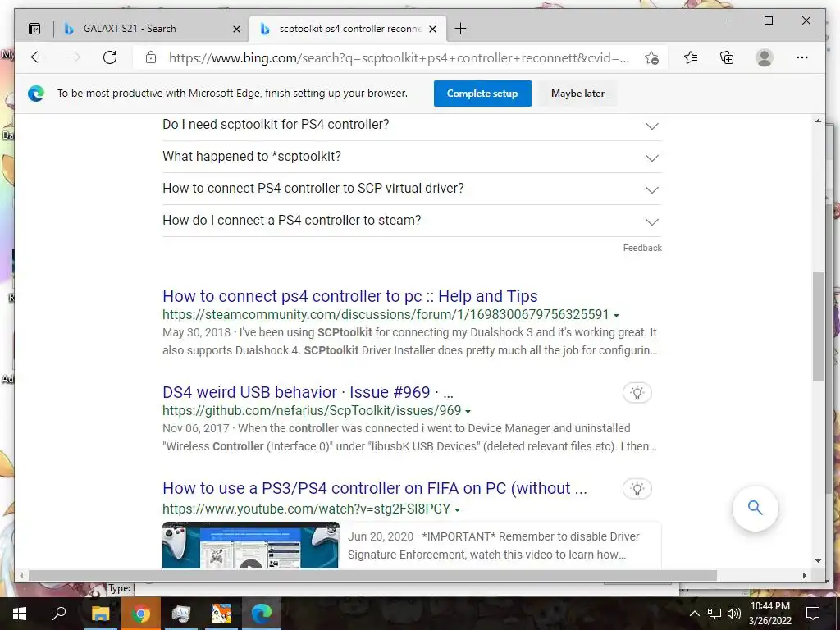Screen dimensions: 840x630
Task: Open the steamcommunity URL dropdown arrow
Action: coord(616,316)
